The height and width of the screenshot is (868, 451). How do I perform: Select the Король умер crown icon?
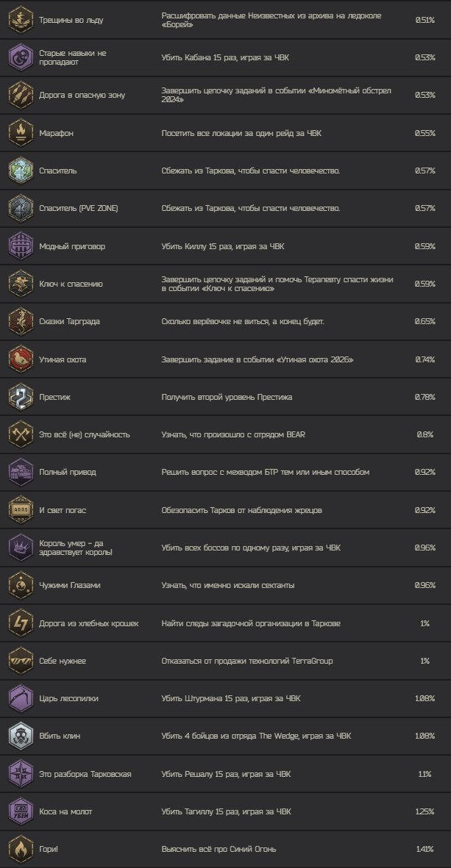pos(21,548)
